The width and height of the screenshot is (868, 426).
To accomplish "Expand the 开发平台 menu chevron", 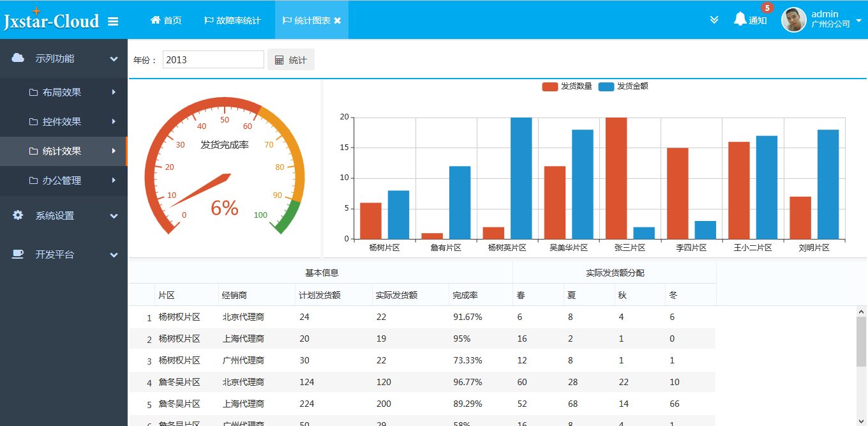I will (114, 255).
